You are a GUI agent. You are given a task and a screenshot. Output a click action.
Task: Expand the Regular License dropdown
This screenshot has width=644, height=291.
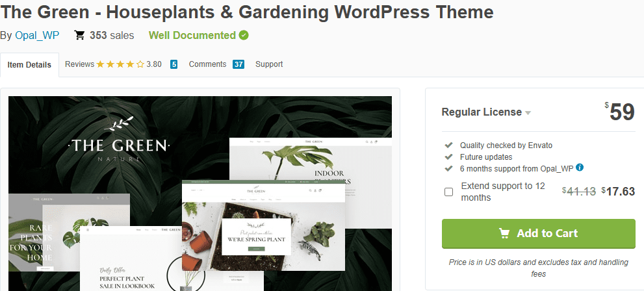click(486, 112)
